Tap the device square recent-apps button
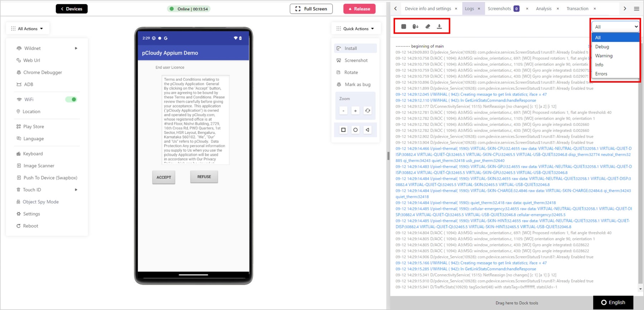 click(343, 130)
